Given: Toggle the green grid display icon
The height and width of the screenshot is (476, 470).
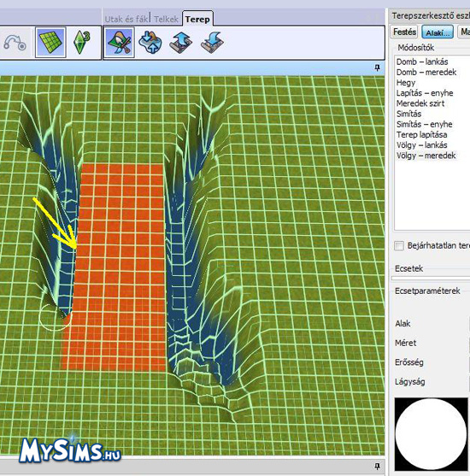Looking at the screenshot, I should point(50,42).
